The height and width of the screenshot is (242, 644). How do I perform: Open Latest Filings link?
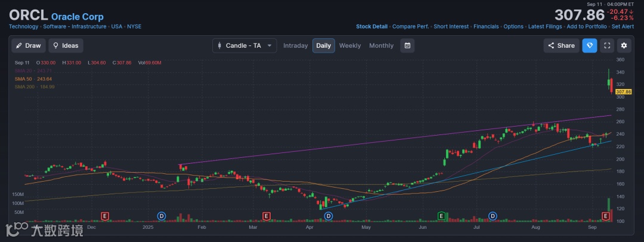pyautogui.click(x=545, y=26)
